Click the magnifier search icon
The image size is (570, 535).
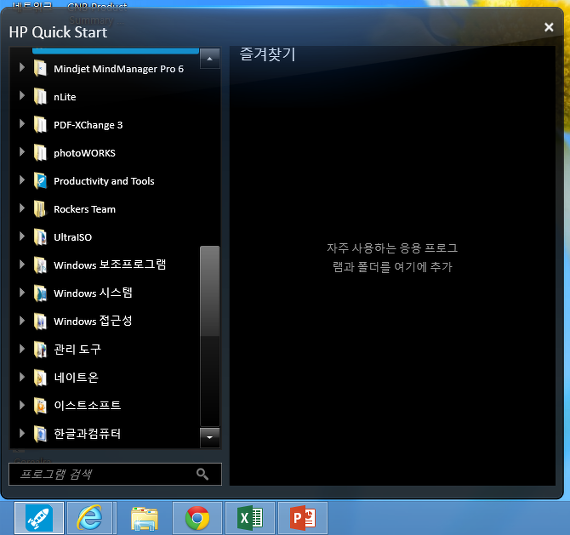202,474
